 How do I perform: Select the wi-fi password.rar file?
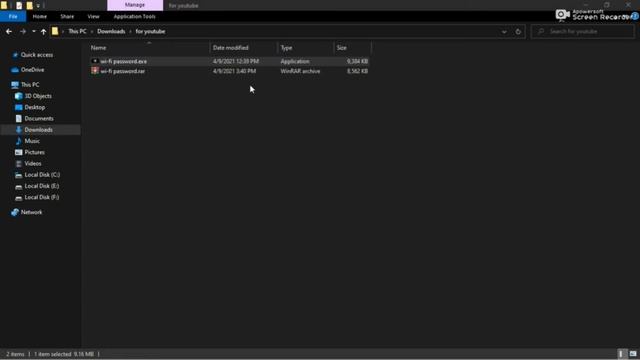click(x=122, y=71)
